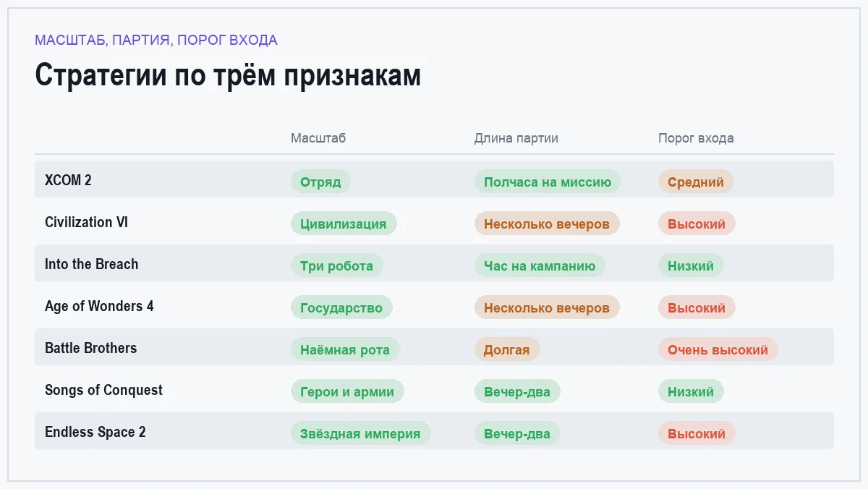Screen dimensions: 868x489
Task: Click "Высокий" in the Endless Space 2 row
Action: pos(697,433)
